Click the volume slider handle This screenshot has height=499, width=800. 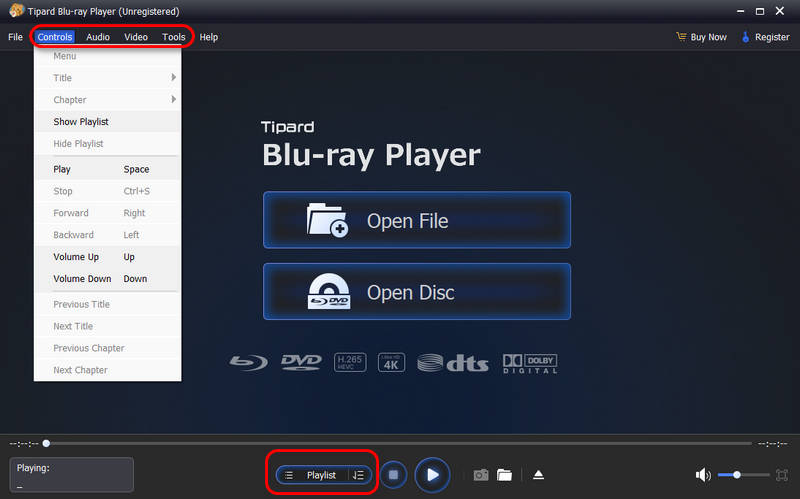(737, 475)
